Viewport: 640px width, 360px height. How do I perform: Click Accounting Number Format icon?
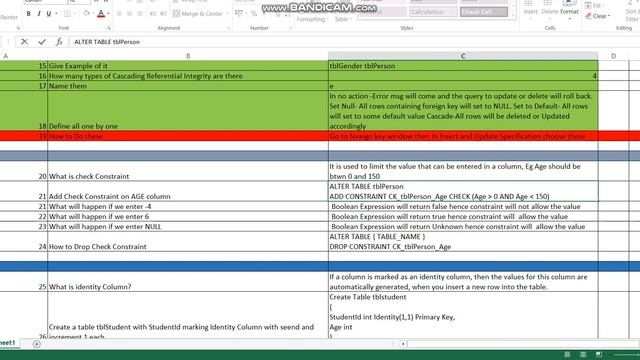pos(239,14)
